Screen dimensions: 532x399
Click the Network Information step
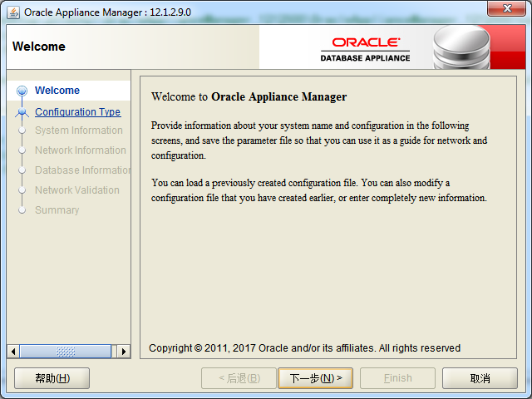click(81, 150)
